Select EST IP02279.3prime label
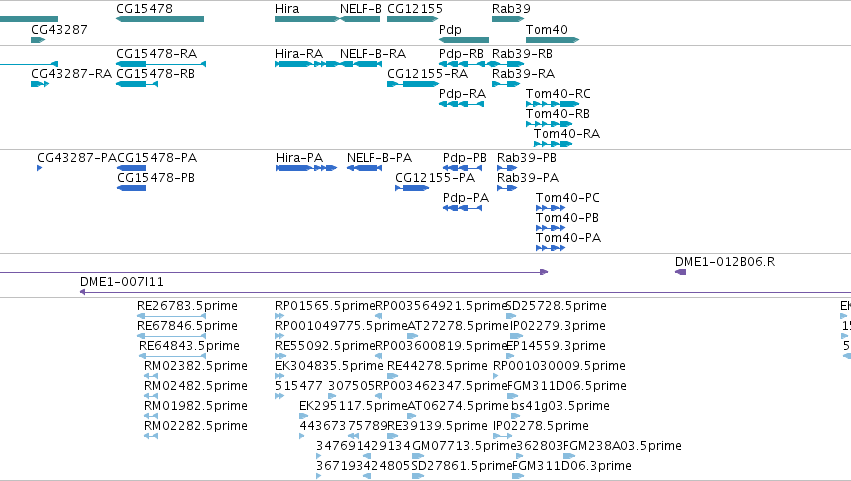 point(558,326)
